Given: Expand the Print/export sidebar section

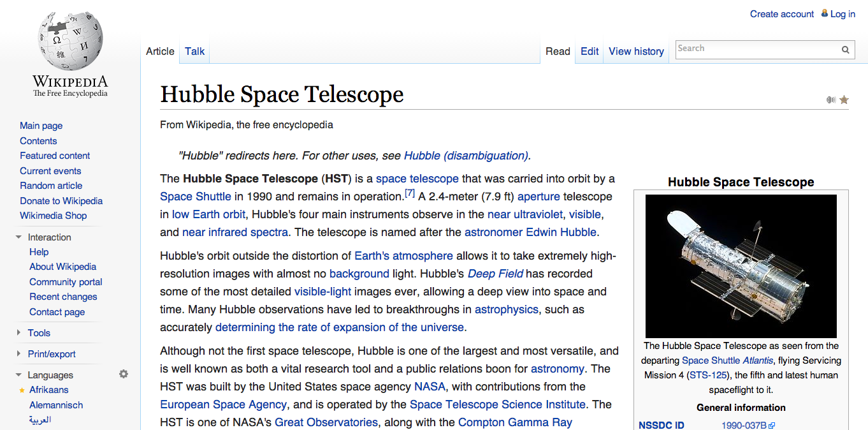Looking at the screenshot, I should [x=18, y=353].
